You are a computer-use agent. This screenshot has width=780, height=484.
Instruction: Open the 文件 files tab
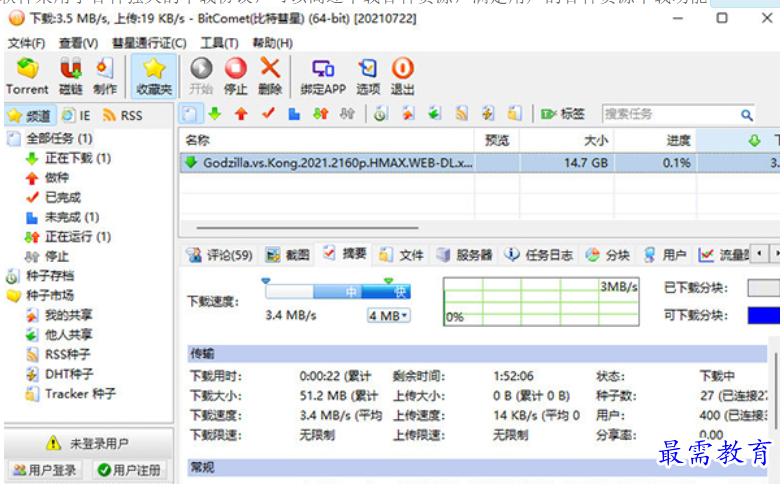(401, 255)
